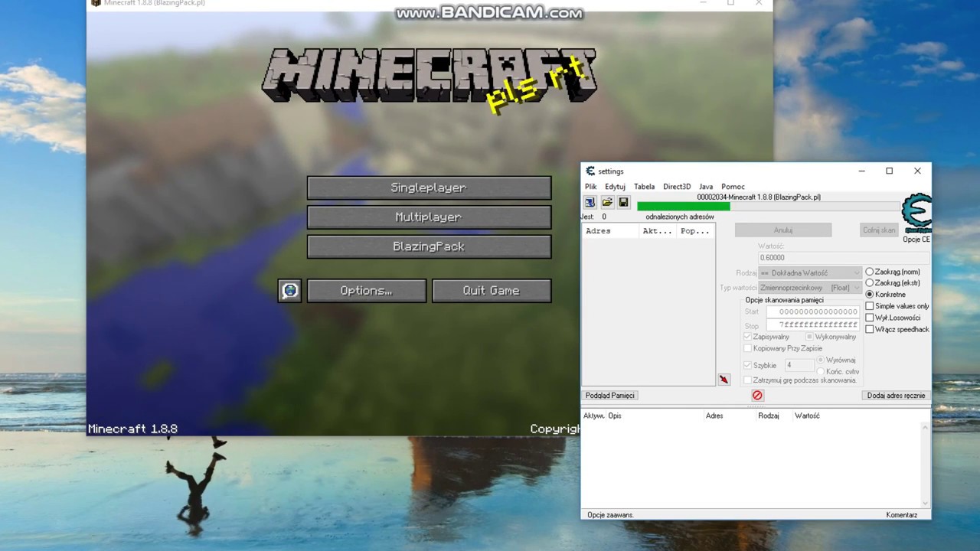Click Dodaj adres ręcznie button
Viewport: 980px width, 551px height.
pos(896,396)
